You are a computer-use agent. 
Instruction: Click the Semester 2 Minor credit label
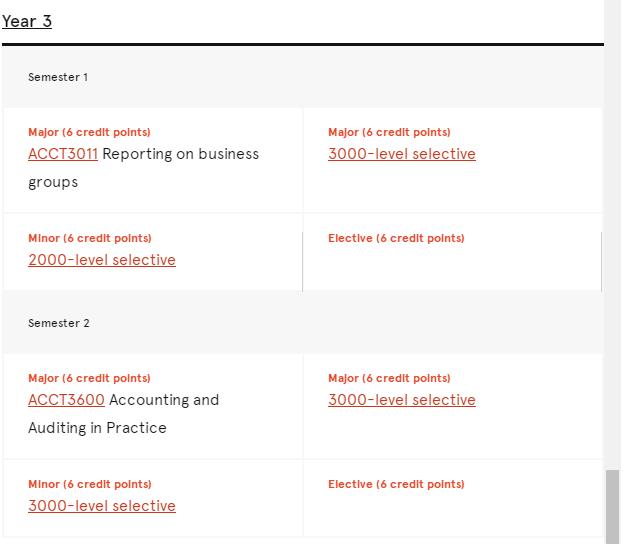[90, 484]
